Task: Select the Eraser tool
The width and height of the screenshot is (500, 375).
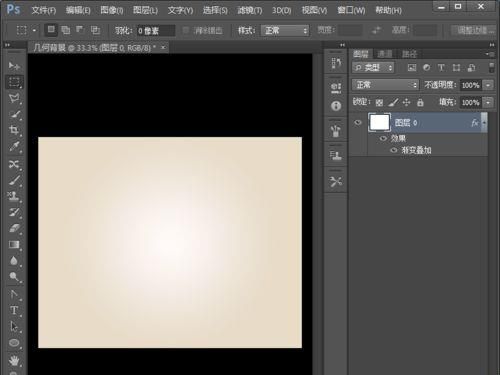Action: 14,228
